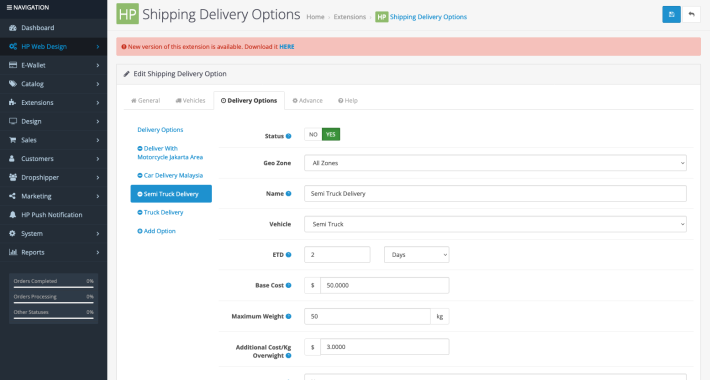Viewport: 710px width, 380px height.
Task: Click the Orders Completed progress bar
Action: click(53, 287)
